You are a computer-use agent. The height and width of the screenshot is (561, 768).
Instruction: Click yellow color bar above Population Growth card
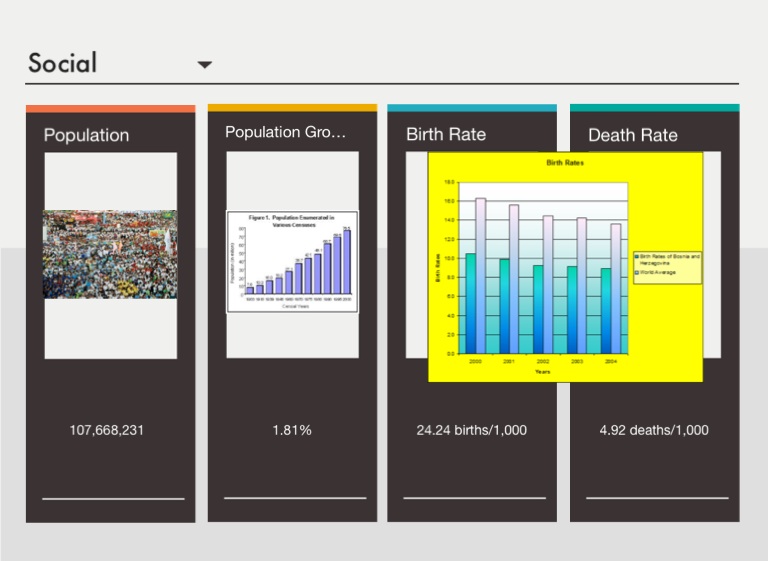pos(292,107)
